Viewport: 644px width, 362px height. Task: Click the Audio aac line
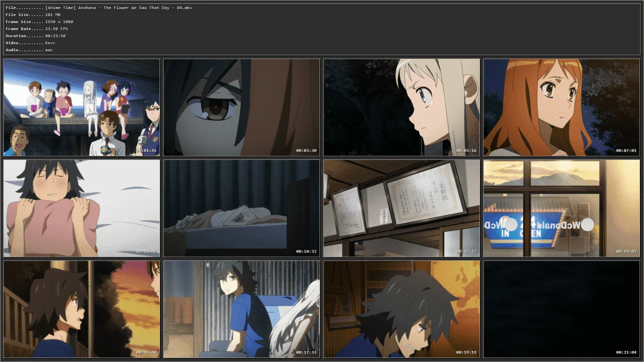pos(29,50)
